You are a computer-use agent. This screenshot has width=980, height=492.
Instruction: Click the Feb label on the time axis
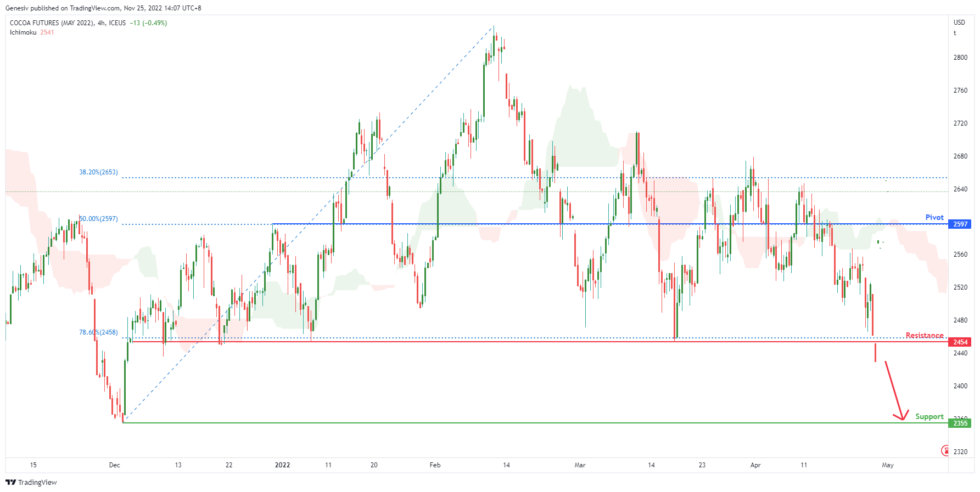pyautogui.click(x=435, y=465)
